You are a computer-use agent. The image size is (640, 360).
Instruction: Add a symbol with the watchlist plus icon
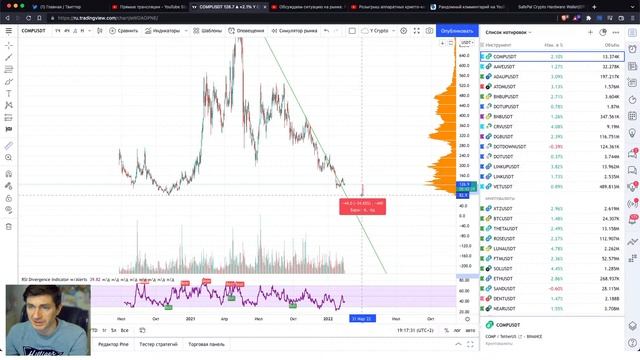point(590,32)
